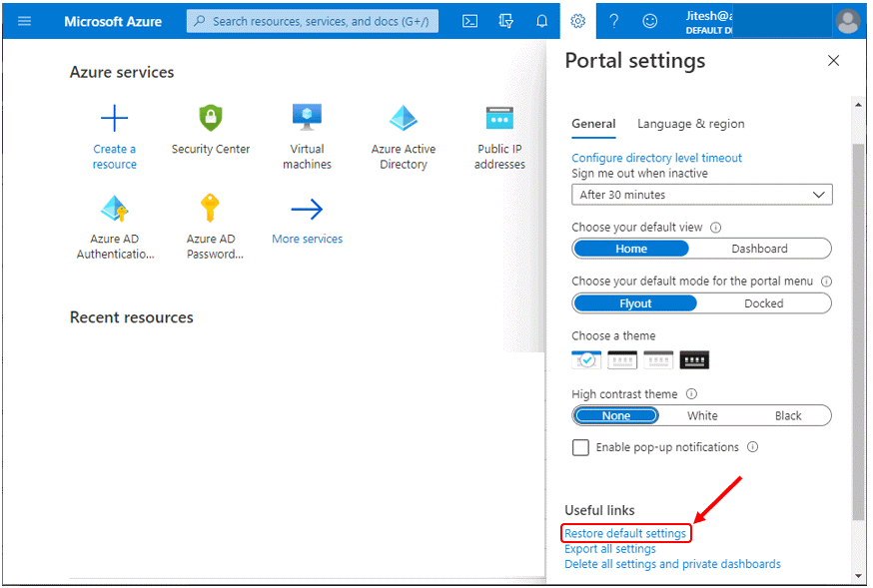The height and width of the screenshot is (588, 873).
Task: Choose Flyout mode for the portal menu
Action: [635, 303]
